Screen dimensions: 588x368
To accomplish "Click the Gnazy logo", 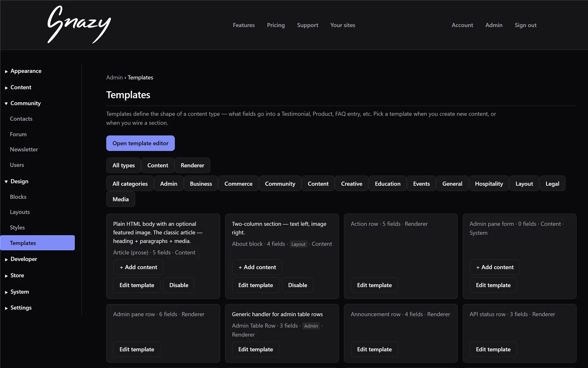I will click(79, 25).
